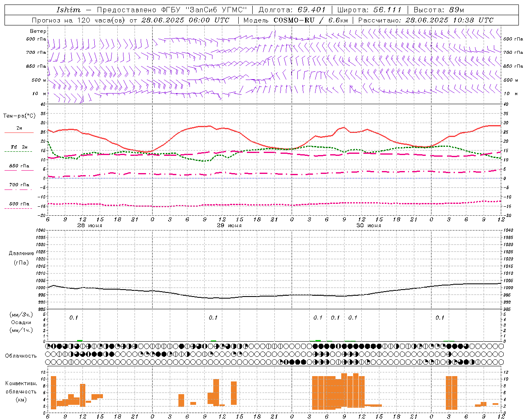The width and height of the screenshot is (525, 420).
Task: Click the elevation text "Высота: 89м"
Action: [x=438, y=10]
